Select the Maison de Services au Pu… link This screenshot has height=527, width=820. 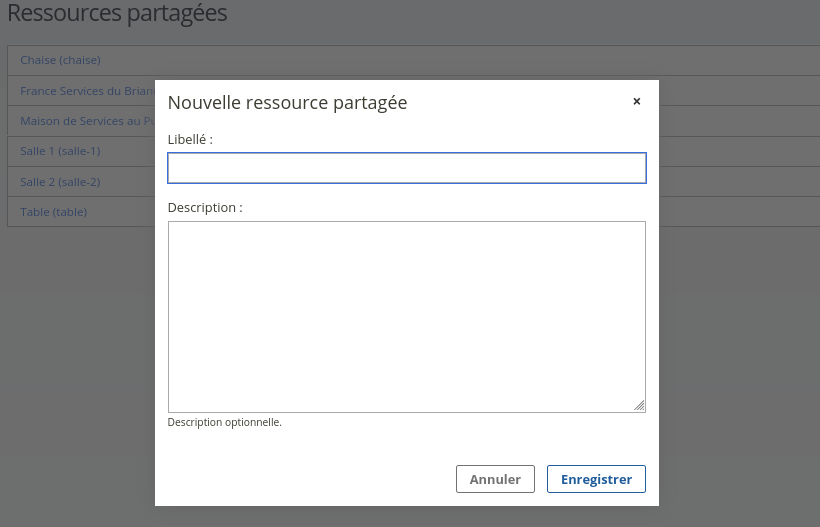87,121
